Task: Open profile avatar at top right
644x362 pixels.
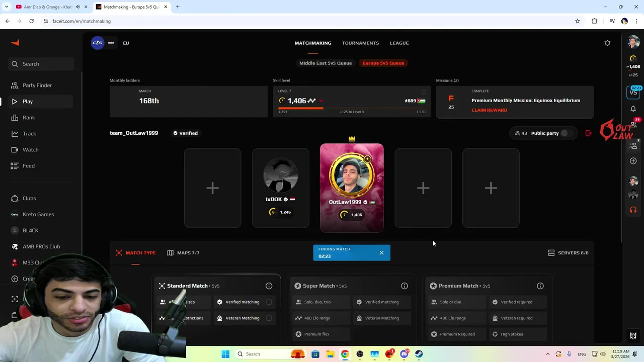Action: click(x=633, y=43)
